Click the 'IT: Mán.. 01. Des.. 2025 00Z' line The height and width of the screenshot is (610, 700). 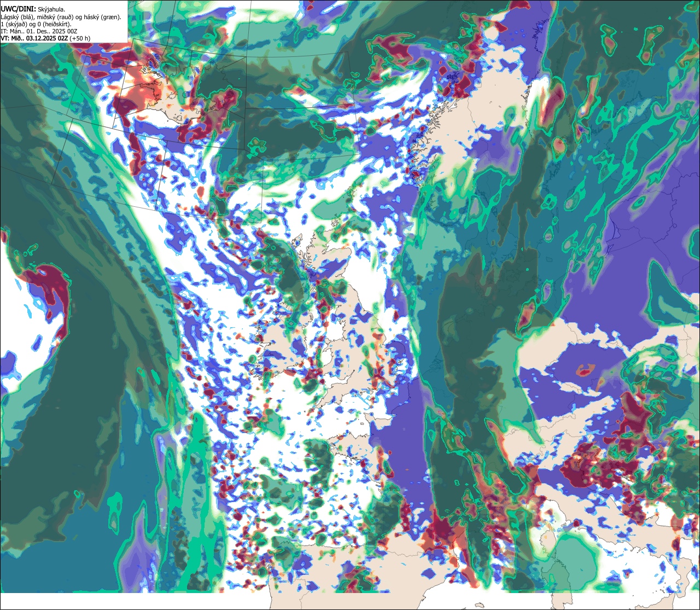coord(39,31)
